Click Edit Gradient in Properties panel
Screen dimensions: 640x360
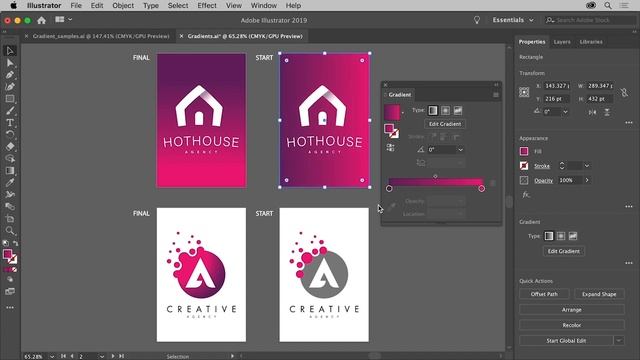(564, 251)
